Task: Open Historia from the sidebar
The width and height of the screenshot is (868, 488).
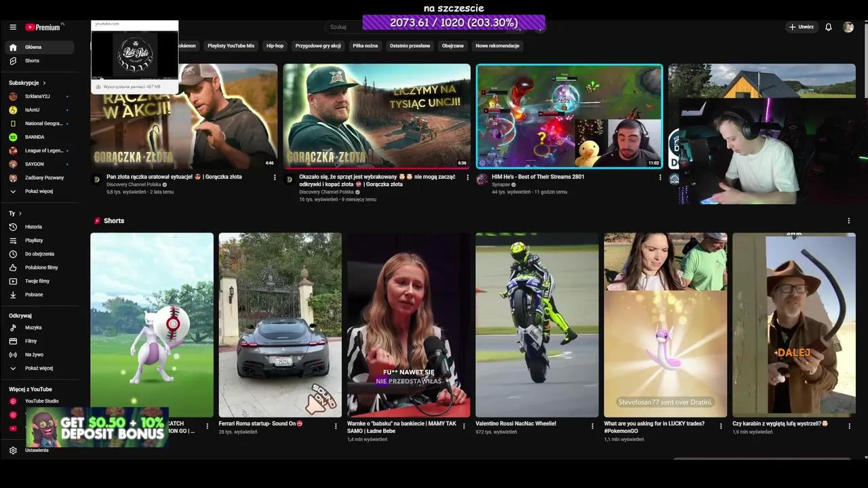Action: (x=33, y=226)
